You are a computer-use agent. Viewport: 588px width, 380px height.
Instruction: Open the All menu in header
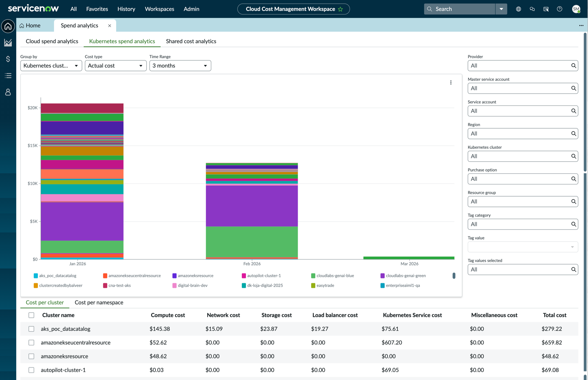(73, 9)
